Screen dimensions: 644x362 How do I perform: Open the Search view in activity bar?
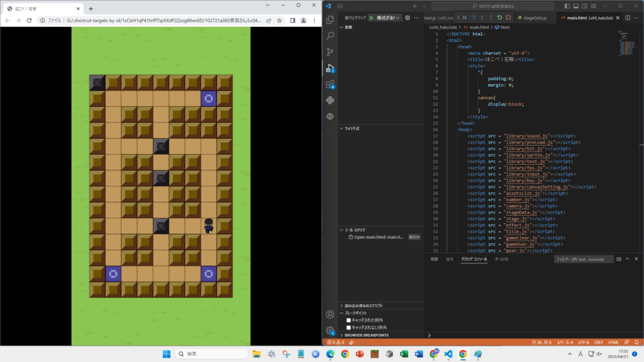(x=330, y=36)
